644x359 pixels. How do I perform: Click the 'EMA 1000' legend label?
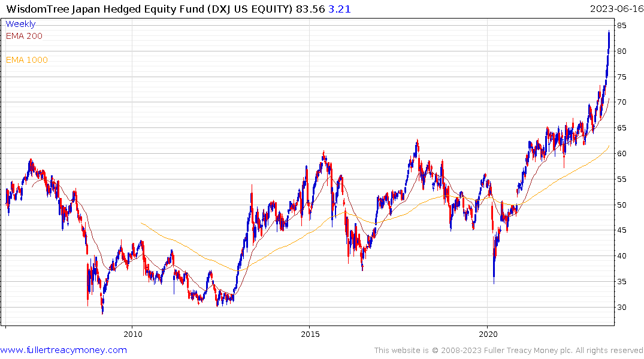click(27, 60)
